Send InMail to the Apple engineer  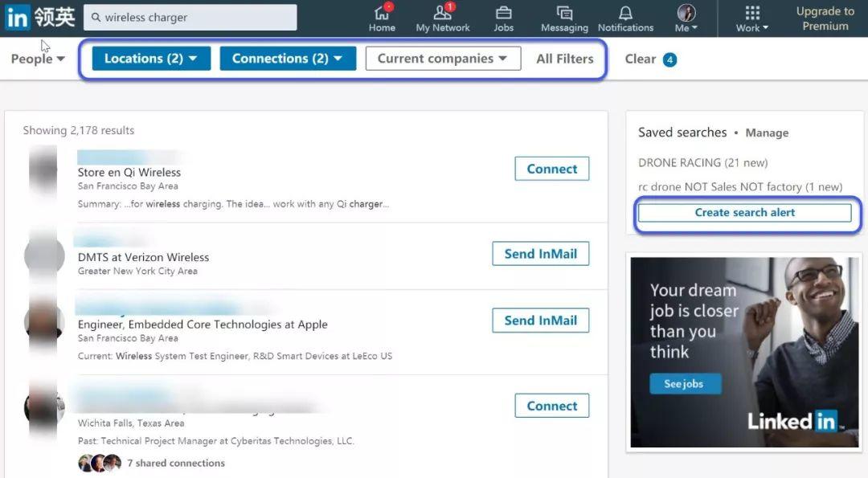(x=540, y=321)
